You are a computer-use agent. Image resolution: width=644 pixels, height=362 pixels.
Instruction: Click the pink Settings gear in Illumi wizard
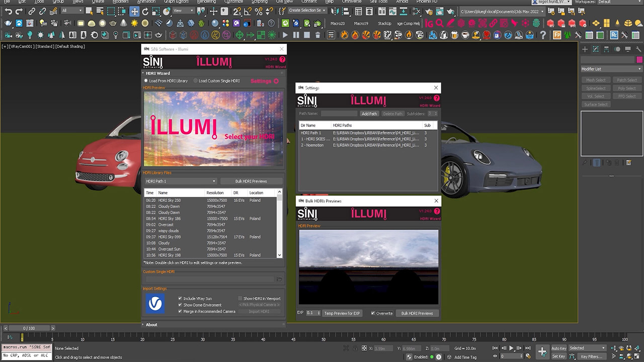pos(276,81)
